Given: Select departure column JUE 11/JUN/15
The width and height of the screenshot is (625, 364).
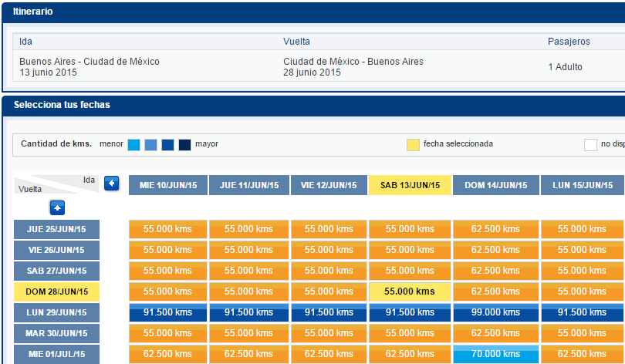Looking at the screenshot, I should tap(249, 185).
